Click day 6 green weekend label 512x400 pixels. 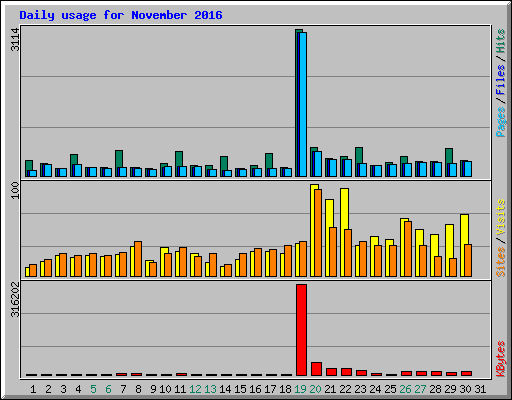coord(108,389)
